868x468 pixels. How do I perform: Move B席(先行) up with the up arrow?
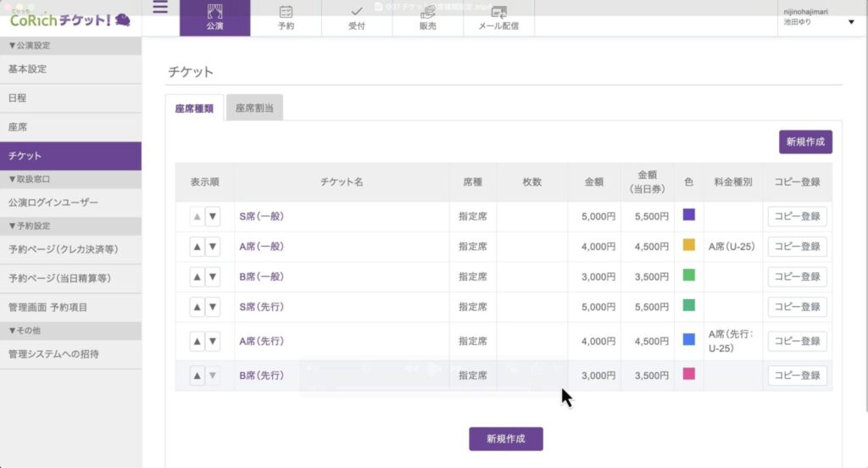[x=197, y=375]
